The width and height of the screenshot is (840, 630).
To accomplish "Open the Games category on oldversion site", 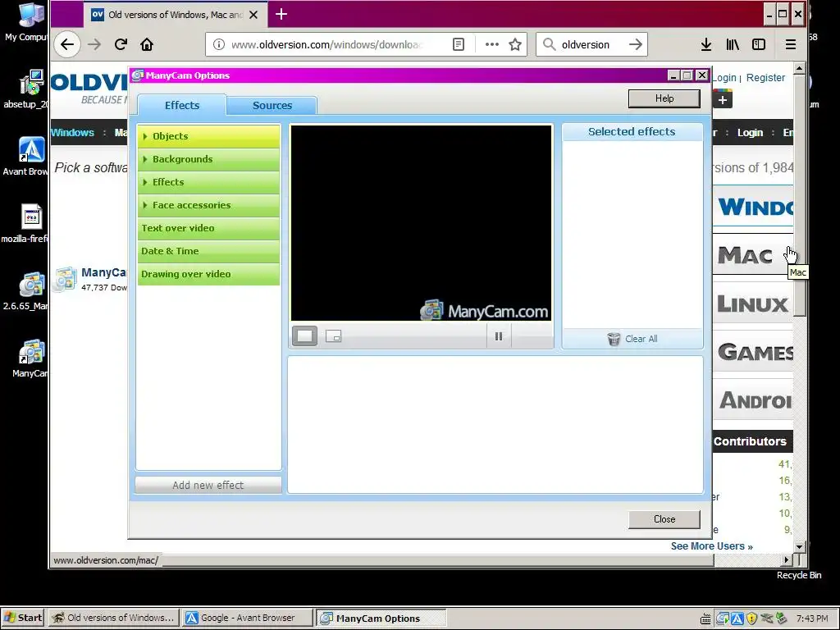I will pyautogui.click(x=753, y=352).
